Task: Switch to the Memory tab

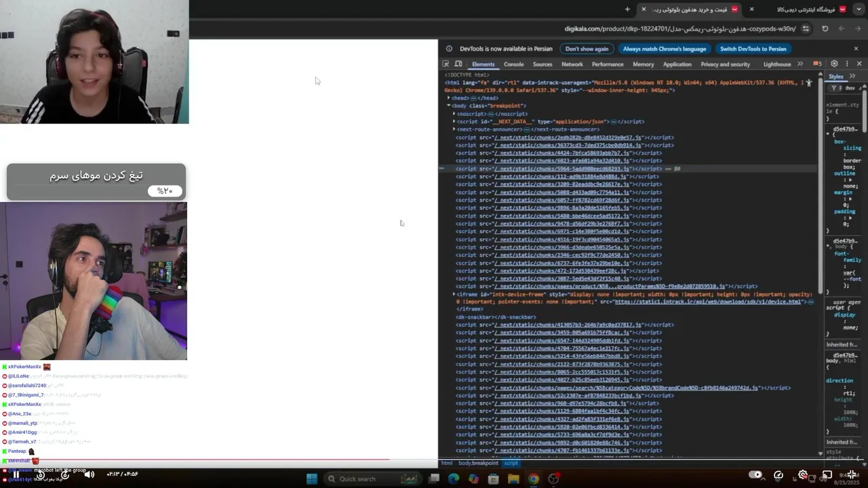Action: [x=643, y=64]
